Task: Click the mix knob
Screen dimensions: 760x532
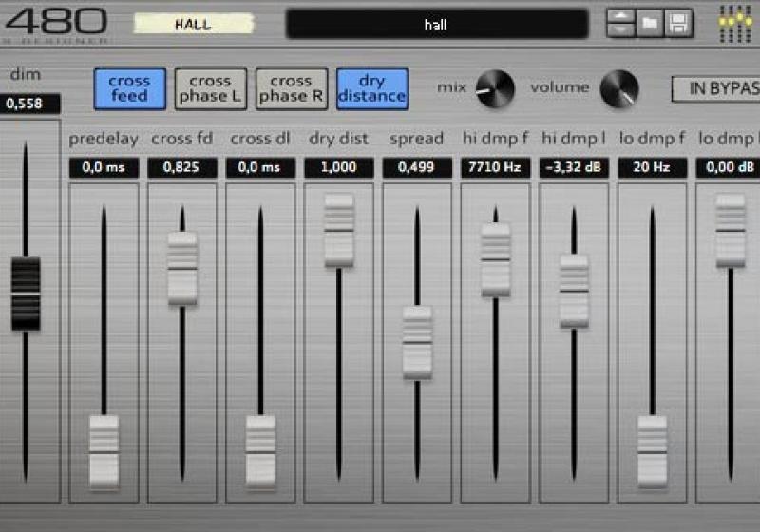Action: 495,88
